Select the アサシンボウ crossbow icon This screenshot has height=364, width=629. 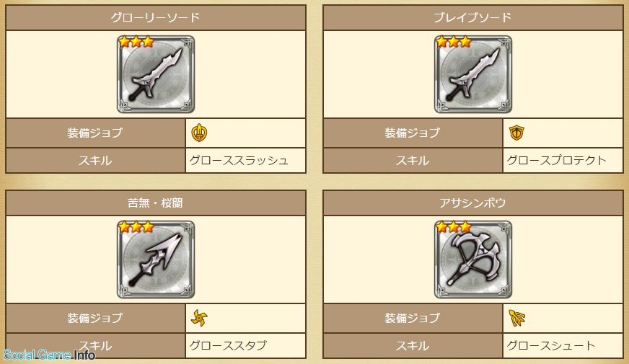pyautogui.click(x=473, y=259)
